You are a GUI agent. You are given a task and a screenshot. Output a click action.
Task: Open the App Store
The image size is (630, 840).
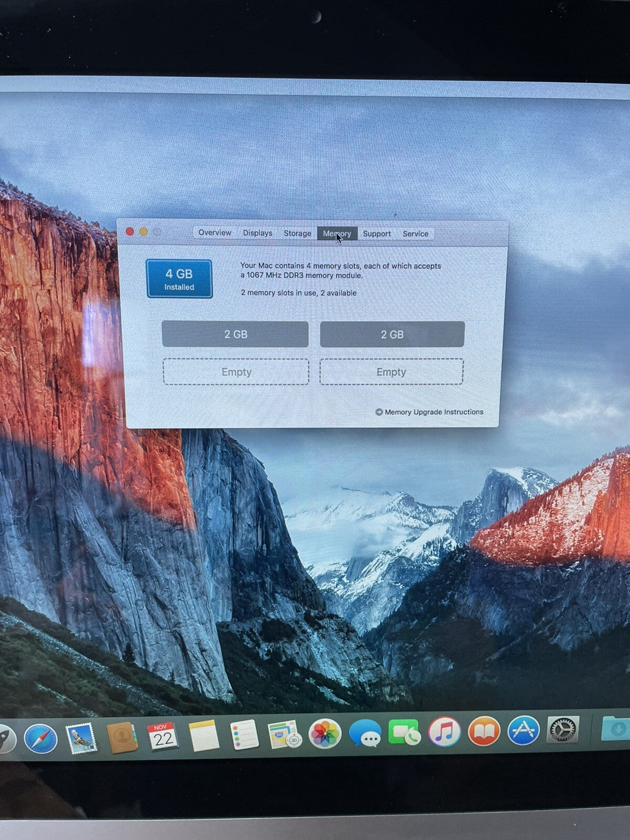point(524,730)
